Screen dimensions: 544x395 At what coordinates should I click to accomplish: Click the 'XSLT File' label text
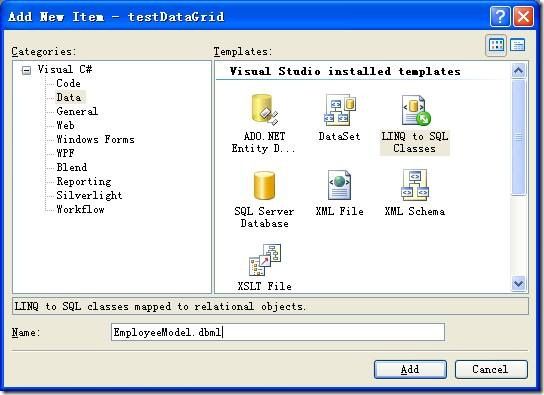point(264,286)
